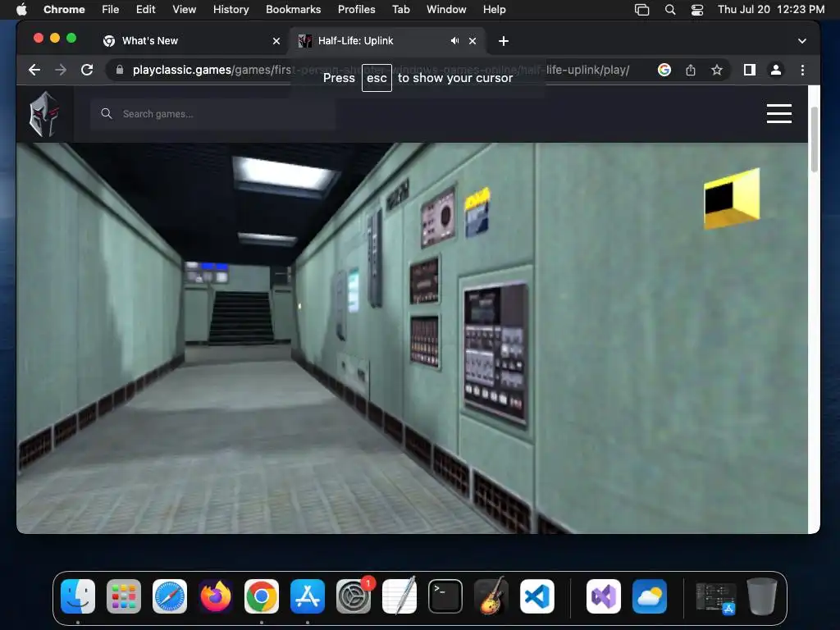
Task: Close the Half-Life: Uplink tab
Action: tap(472, 41)
